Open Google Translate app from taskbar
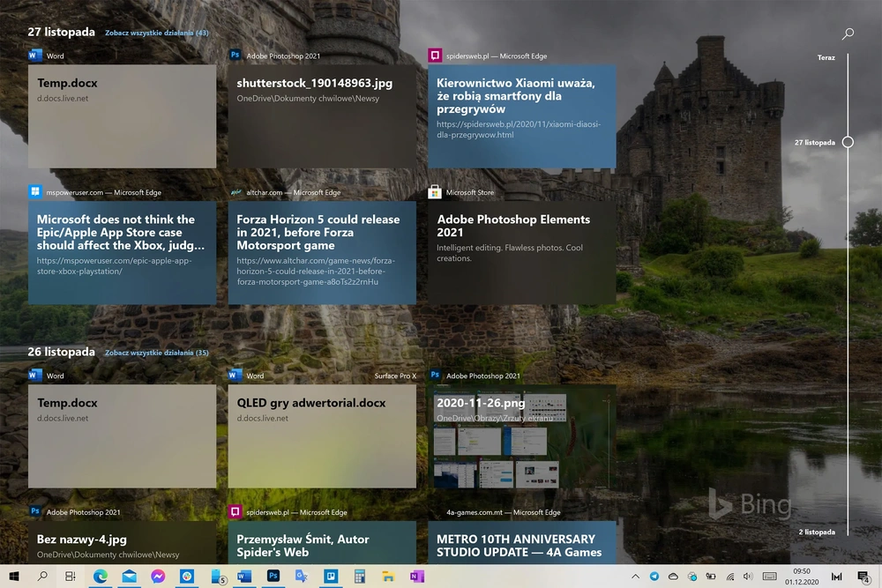Image resolution: width=882 pixels, height=588 pixels. click(x=302, y=577)
